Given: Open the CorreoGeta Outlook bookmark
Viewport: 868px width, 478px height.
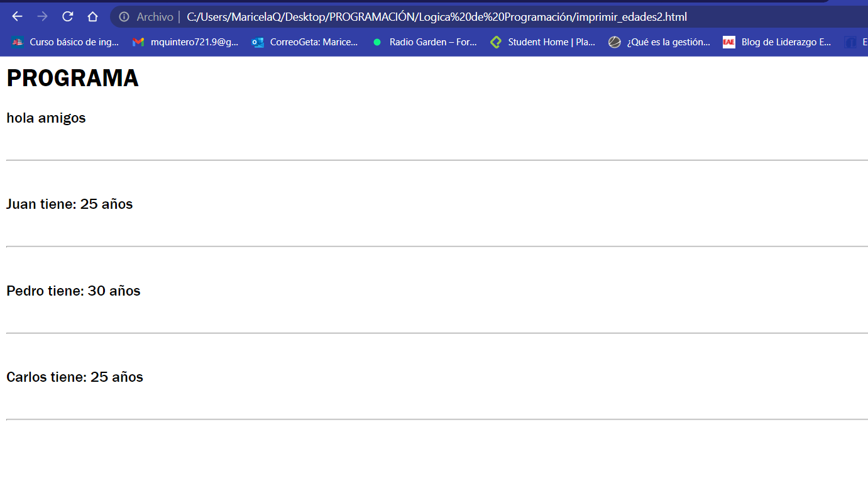Looking at the screenshot, I should [305, 42].
